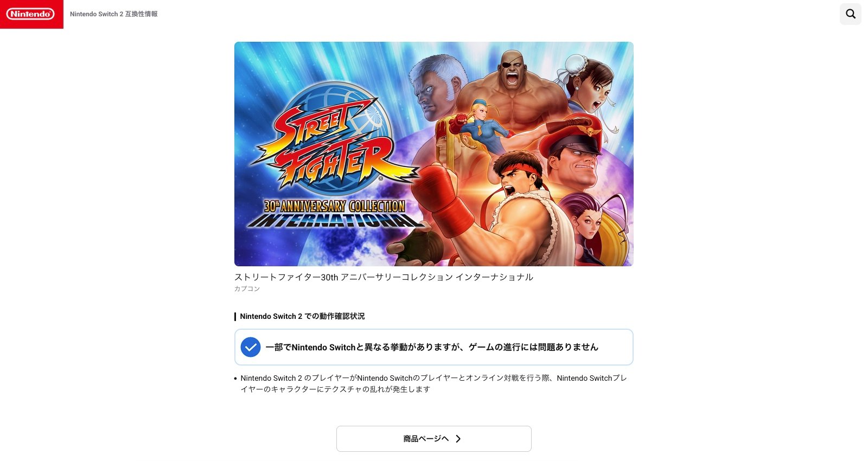Click the blue checkmark status icon
The width and height of the screenshot is (868, 461).
251,347
